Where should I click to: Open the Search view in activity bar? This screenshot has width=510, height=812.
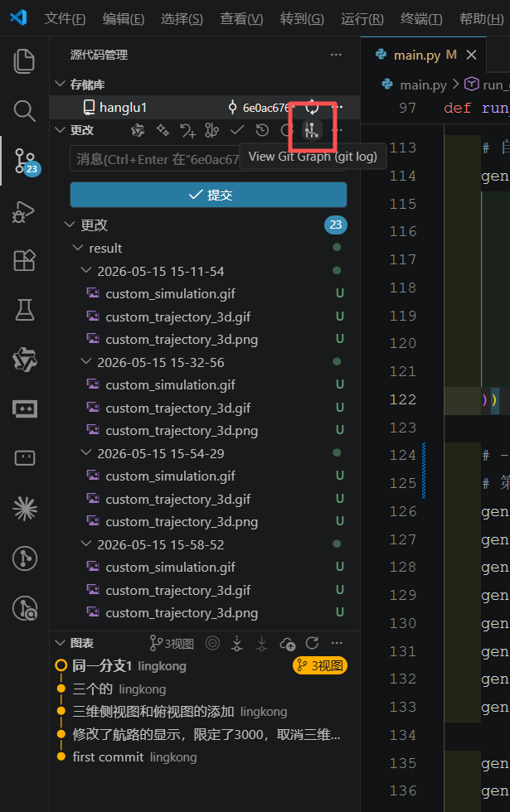[24, 111]
